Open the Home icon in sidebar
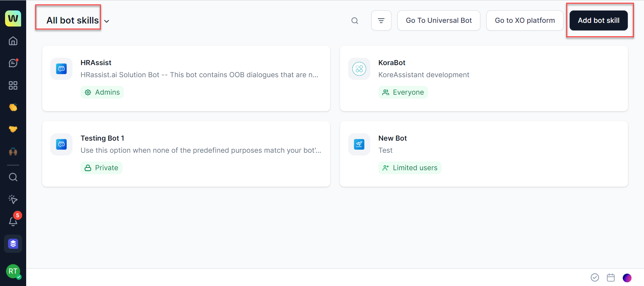Screen dimensions: 644x286 click(13, 41)
